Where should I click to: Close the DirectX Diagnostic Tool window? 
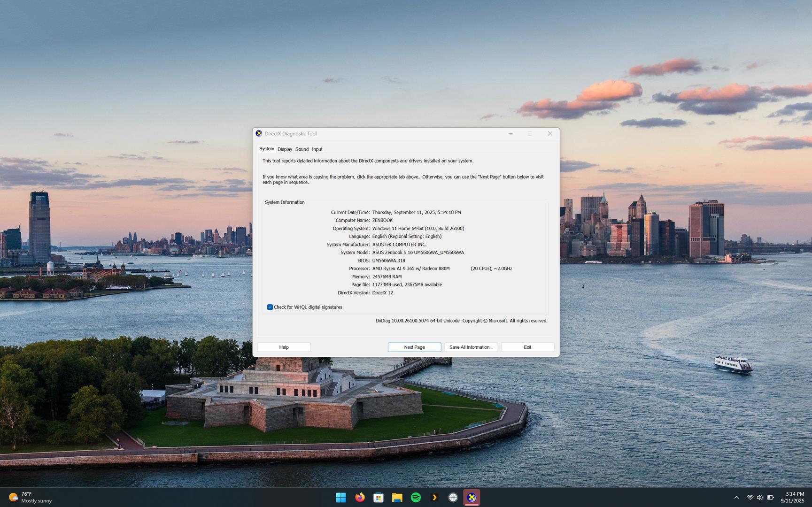point(550,134)
